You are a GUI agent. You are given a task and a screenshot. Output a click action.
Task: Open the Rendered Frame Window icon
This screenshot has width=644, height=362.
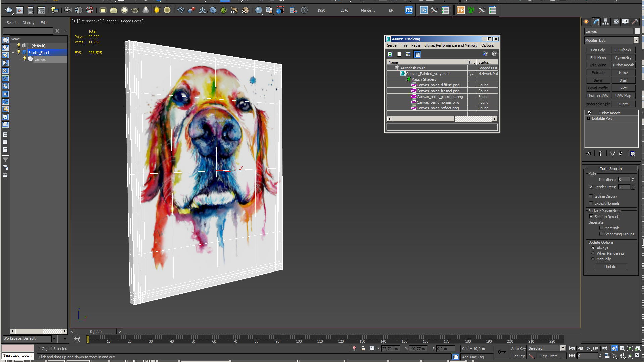click(x=20, y=10)
